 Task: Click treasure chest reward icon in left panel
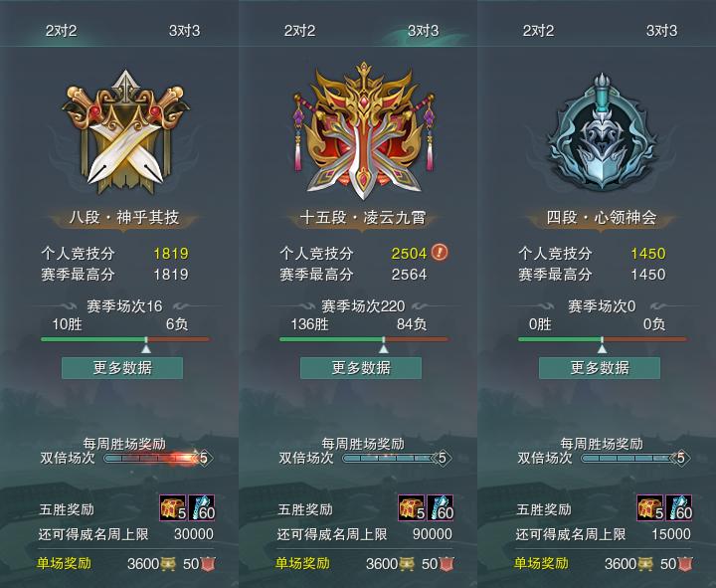click(173, 507)
